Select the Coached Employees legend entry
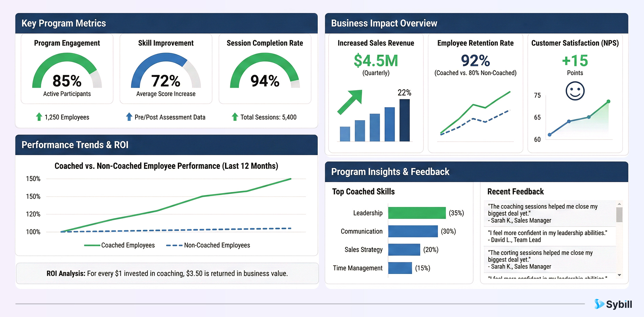 119,245
